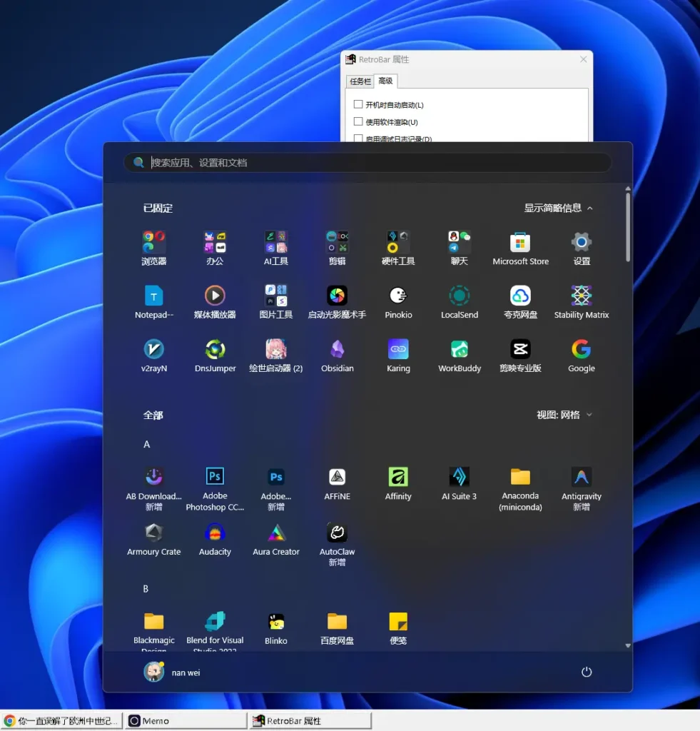This screenshot has width=700, height=731.
Task: Select the 高级 tab in RetroBar 属性
Action: 385,81
